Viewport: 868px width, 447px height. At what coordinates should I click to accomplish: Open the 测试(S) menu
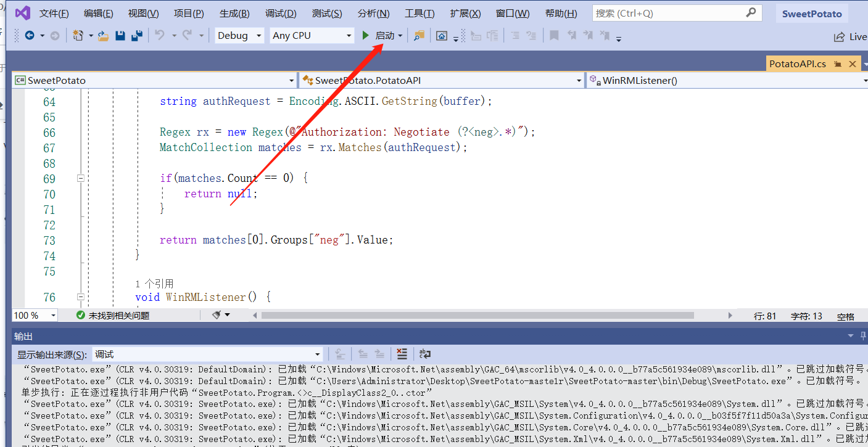tap(327, 14)
